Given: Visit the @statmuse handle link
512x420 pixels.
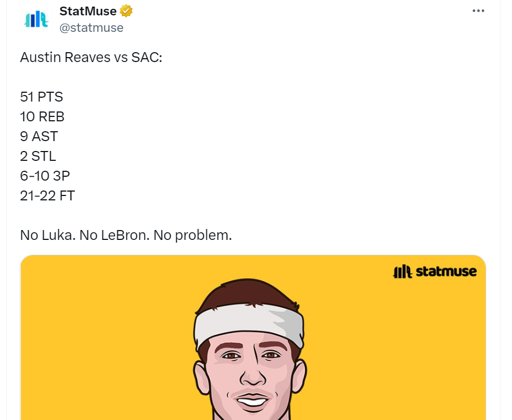Looking at the screenshot, I should coord(91,27).
